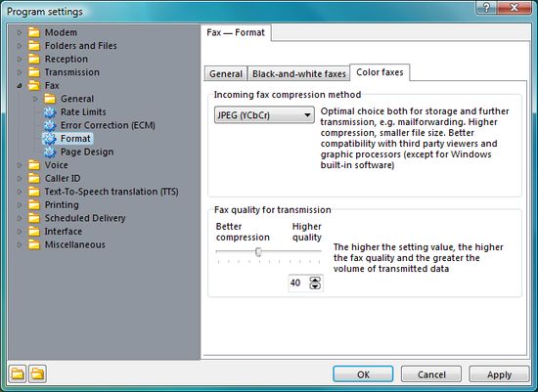Click the Apply button
Viewport: 538px width, 392px height.
click(x=499, y=374)
